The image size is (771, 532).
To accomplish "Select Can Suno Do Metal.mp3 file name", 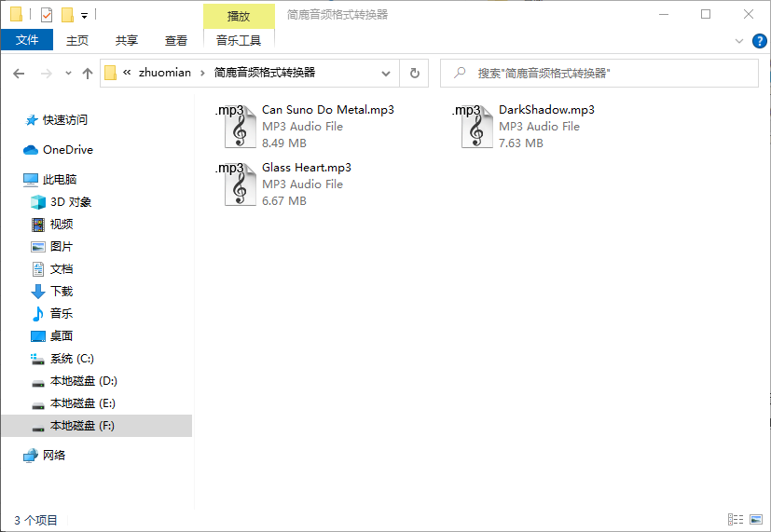I will point(328,110).
